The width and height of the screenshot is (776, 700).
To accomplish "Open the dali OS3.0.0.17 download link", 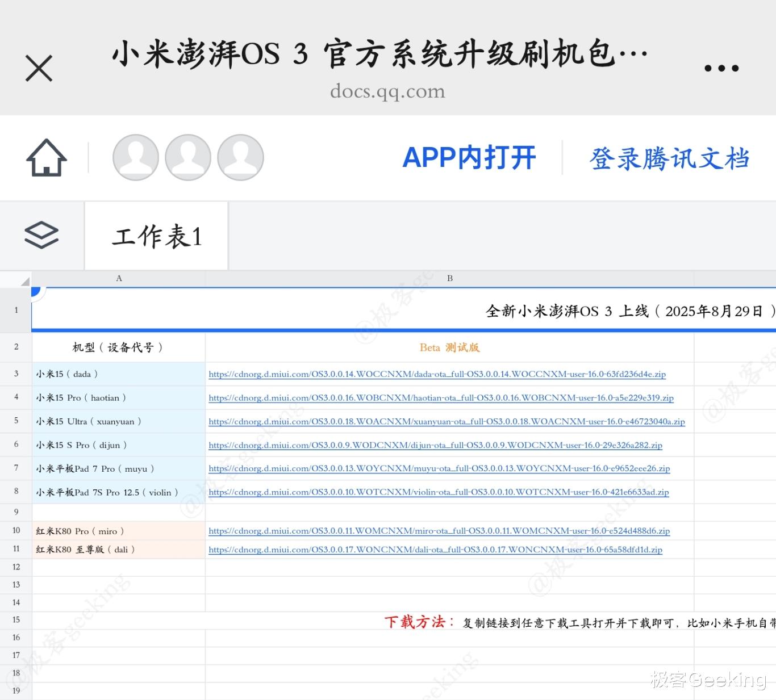I will [435, 550].
